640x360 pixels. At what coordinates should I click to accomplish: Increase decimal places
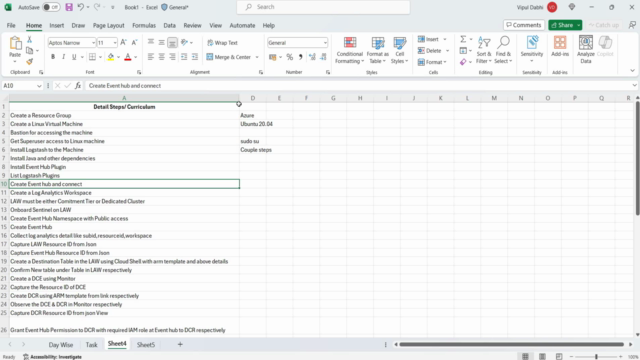[x=312, y=57]
